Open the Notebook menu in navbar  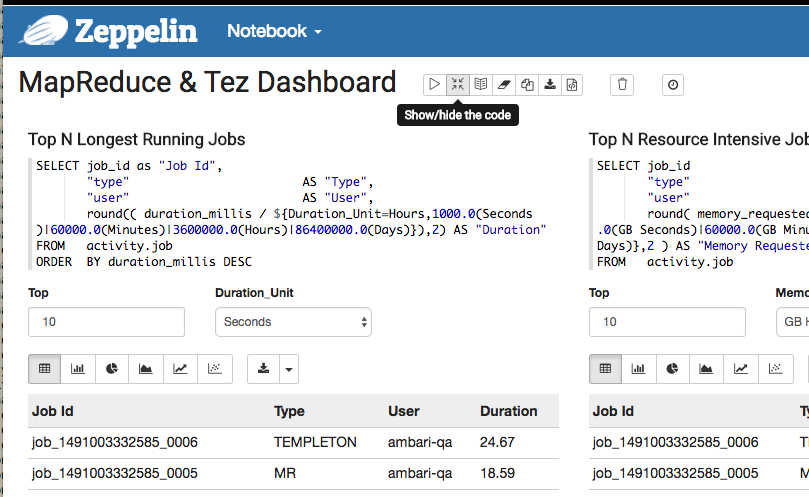[274, 31]
